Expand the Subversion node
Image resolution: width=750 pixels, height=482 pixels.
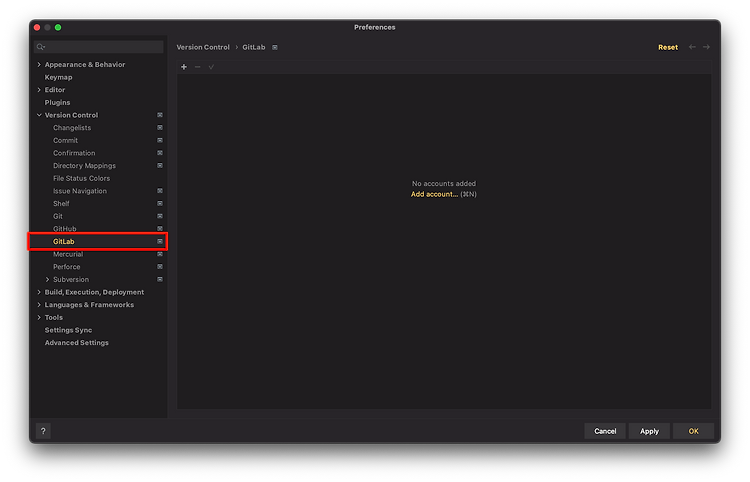[x=47, y=279]
